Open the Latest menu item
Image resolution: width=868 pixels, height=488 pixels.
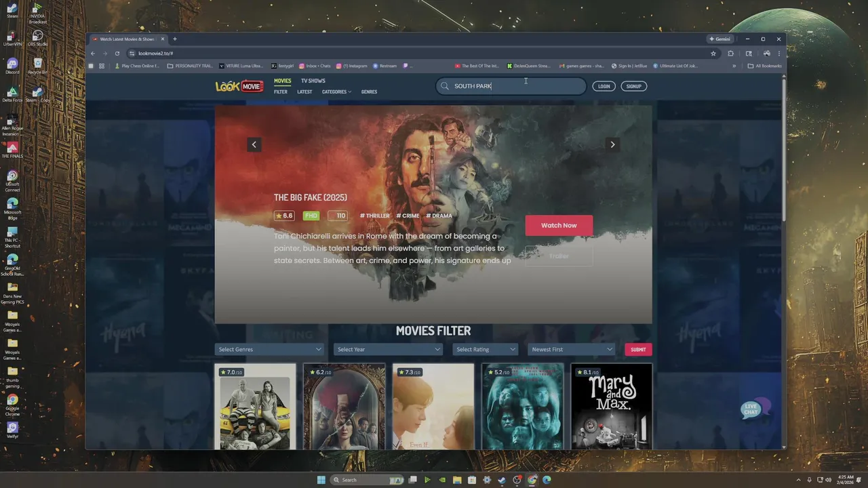pos(304,92)
